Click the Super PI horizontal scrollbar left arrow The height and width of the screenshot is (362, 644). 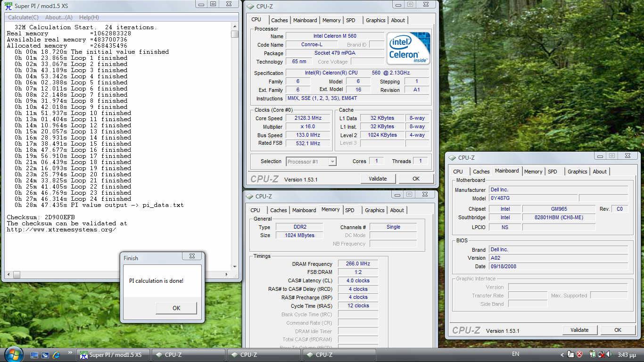tap(9, 274)
